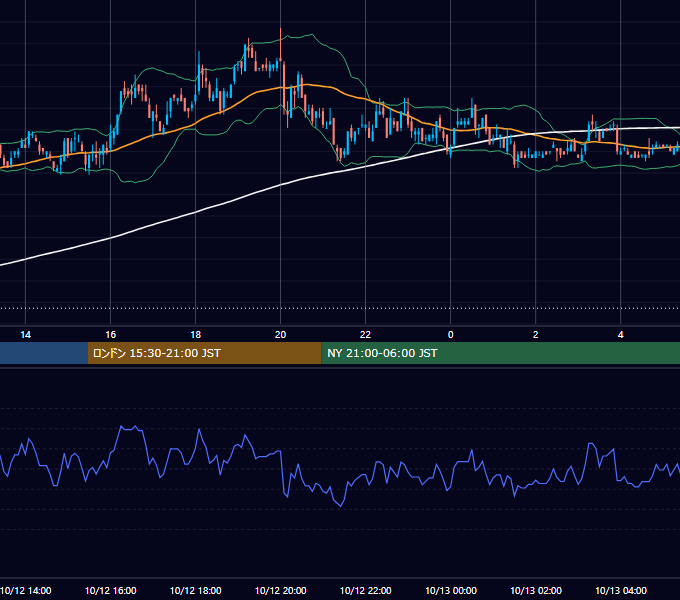The image size is (680, 600).
Task: Click the 10/12 20:00 time label
Action: (281, 590)
